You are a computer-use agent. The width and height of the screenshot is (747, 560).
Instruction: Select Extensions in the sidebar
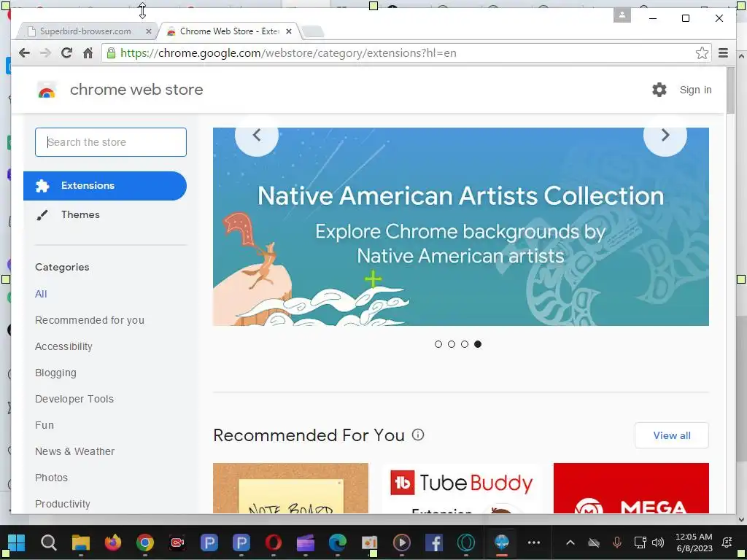[x=105, y=186]
